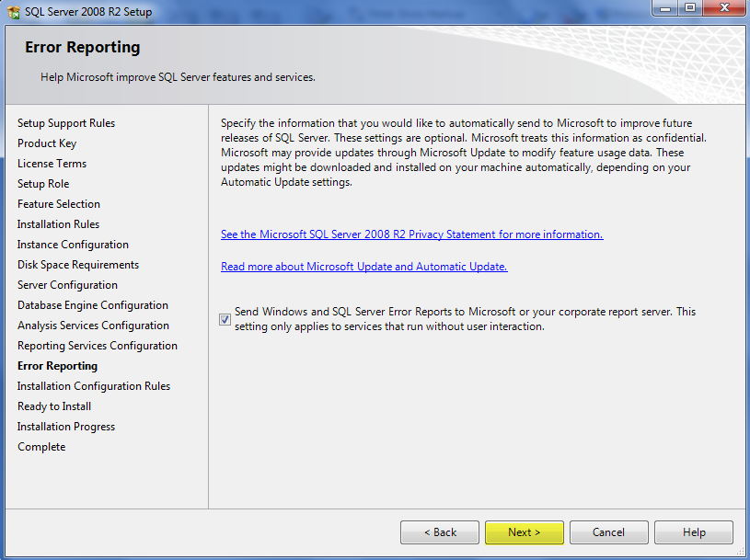Select Server Configuration step
The height and width of the screenshot is (560, 750).
pos(67,285)
